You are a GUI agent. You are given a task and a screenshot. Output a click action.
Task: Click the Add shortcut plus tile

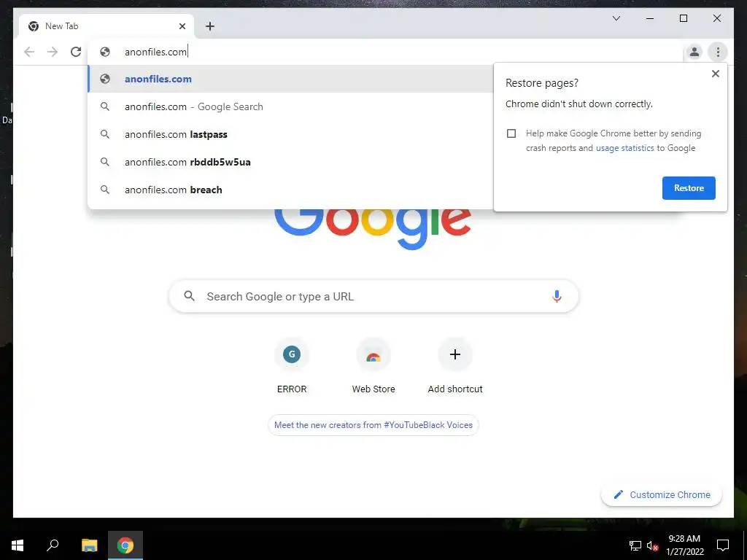455,366
